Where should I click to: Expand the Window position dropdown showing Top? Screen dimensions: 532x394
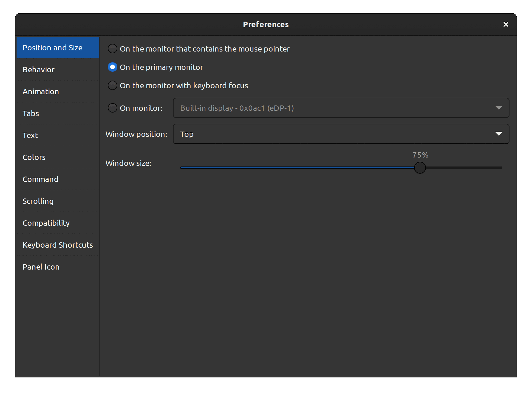[341, 134]
